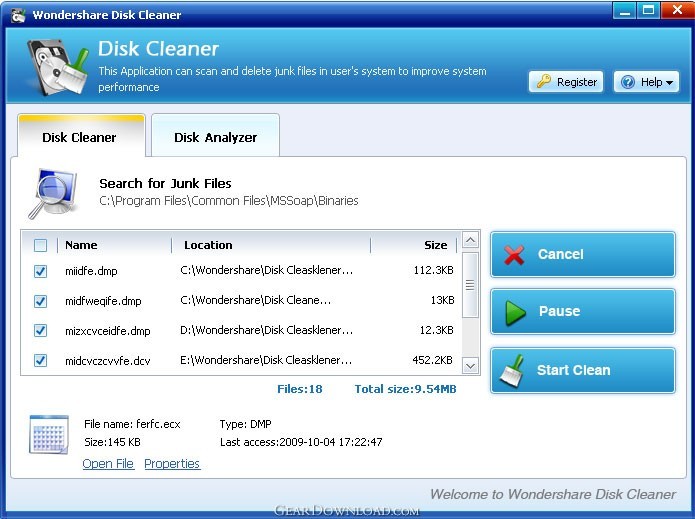The image size is (695, 519).
Task: Uncheck the midcvczcvvfe.dcv checkbox
Action: point(40,360)
